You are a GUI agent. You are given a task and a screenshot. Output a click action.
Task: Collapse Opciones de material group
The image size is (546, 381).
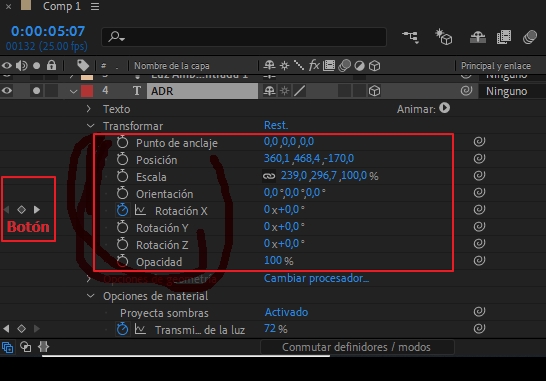click(x=90, y=296)
